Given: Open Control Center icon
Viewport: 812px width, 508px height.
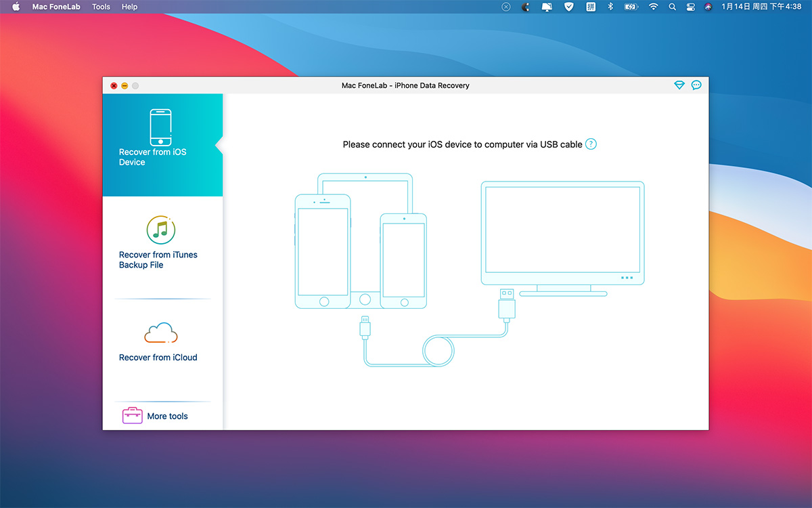Looking at the screenshot, I should click(690, 7).
